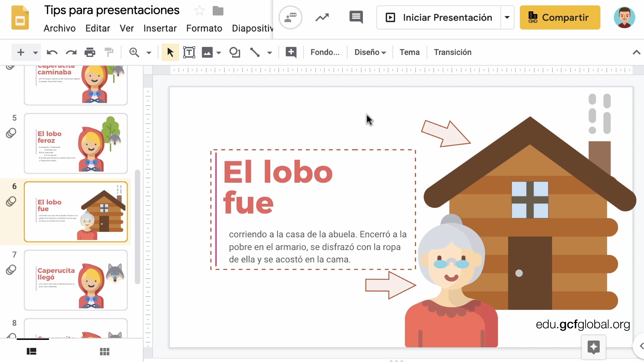The width and height of the screenshot is (644, 362).
Task: Select the Shape tool
Action: [235, 52]
